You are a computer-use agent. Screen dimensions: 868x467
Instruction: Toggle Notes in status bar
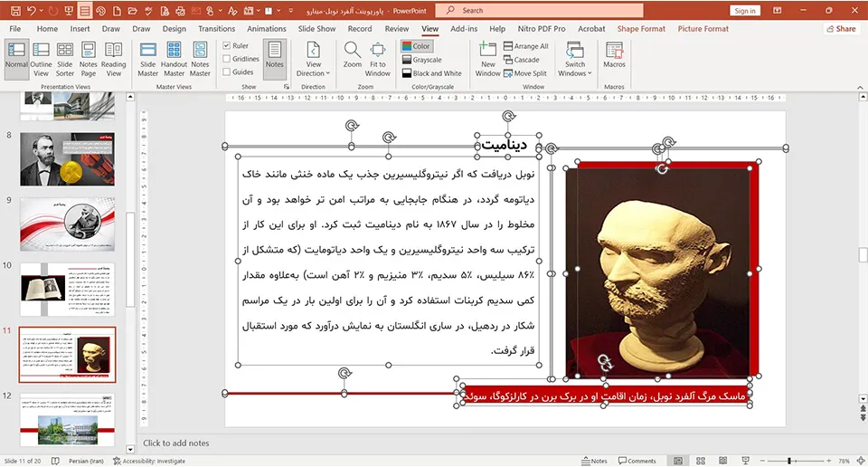point(595,461)
